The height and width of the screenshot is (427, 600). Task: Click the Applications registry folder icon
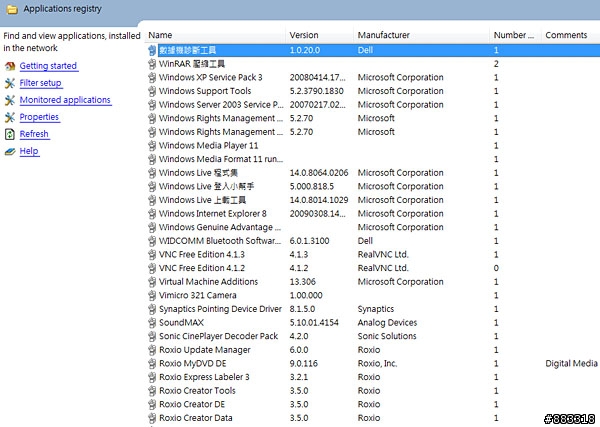tap(12, 9)
